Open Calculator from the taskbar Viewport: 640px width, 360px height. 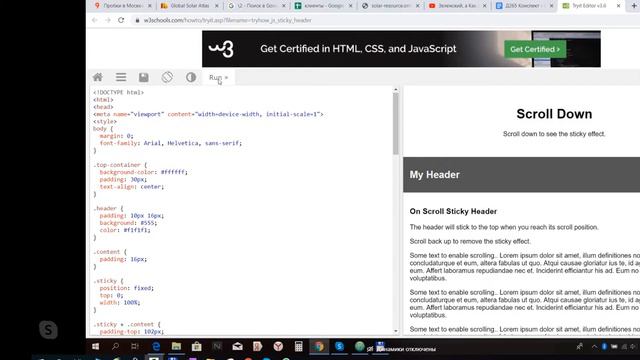(x=298, y=347)
